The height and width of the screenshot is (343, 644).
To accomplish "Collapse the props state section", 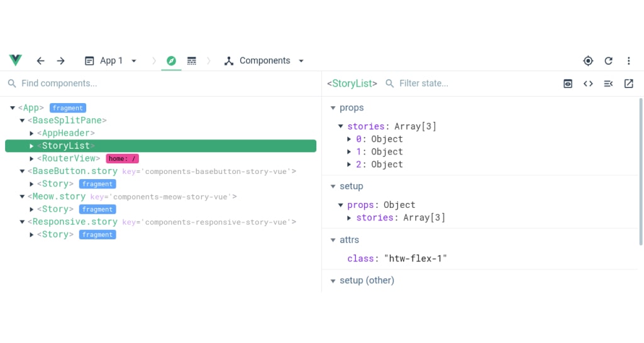I will point(333,108).
